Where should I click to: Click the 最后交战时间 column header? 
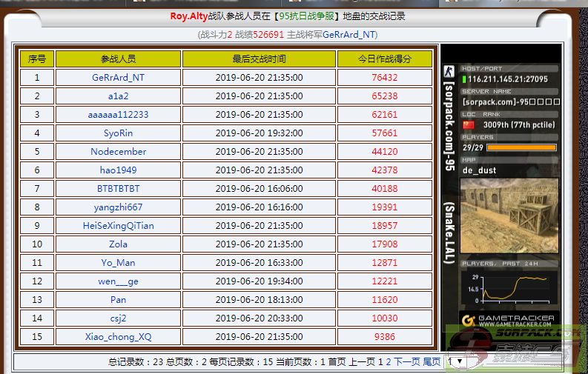(259, 59)
